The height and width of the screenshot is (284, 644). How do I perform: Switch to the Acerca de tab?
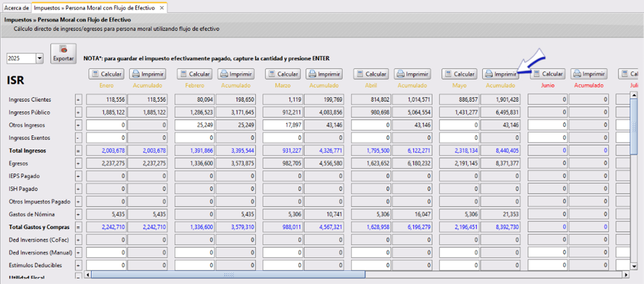[x=16, y=9]
